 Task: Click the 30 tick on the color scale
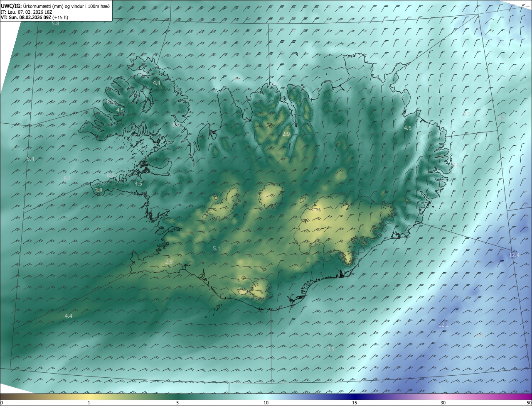pyautogui.click(x=443, y=403)
